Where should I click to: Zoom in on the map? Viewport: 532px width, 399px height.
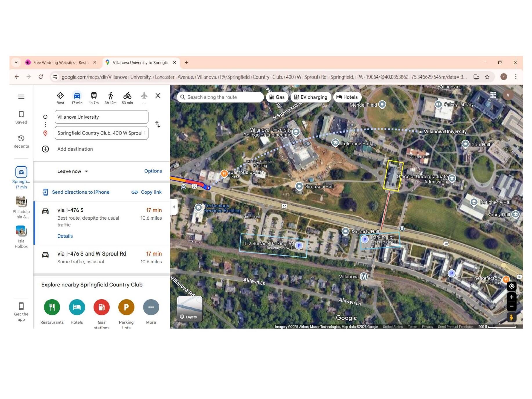(x=511, y=297)
